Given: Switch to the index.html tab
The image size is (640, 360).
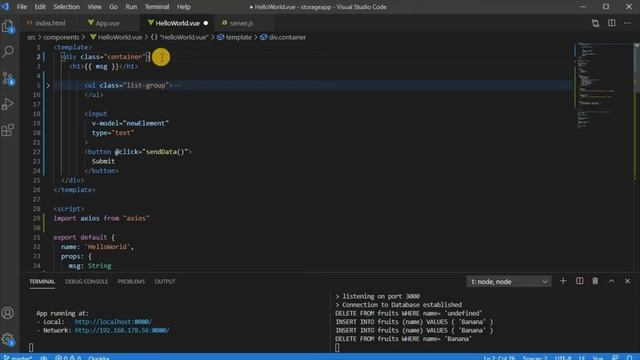Looking at the screenshot, I should point(50,23).
